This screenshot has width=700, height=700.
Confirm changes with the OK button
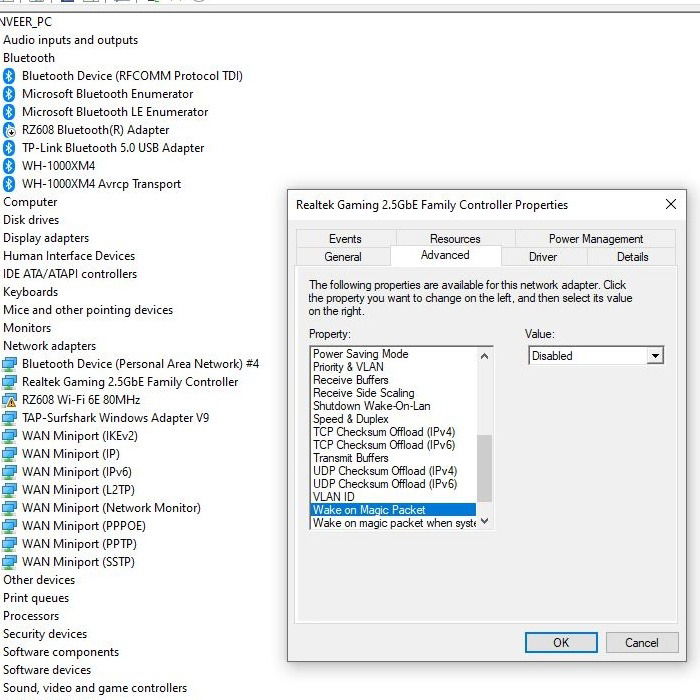click(561, 642)
